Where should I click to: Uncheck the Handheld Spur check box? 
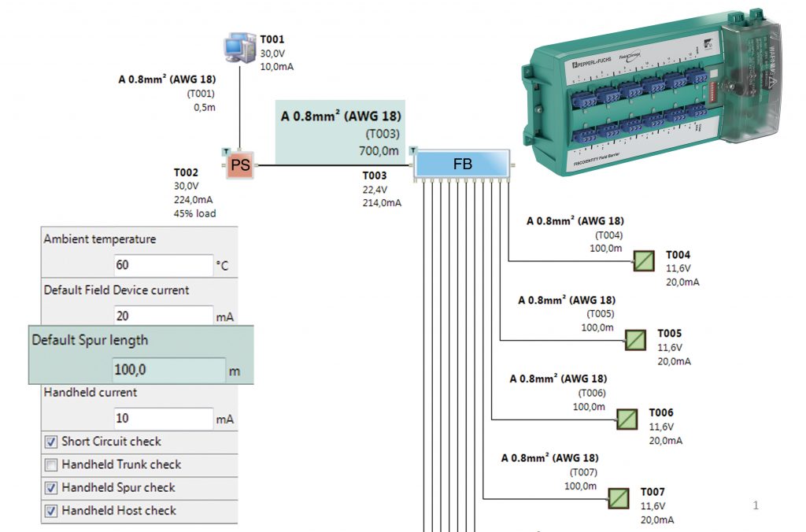50,488
